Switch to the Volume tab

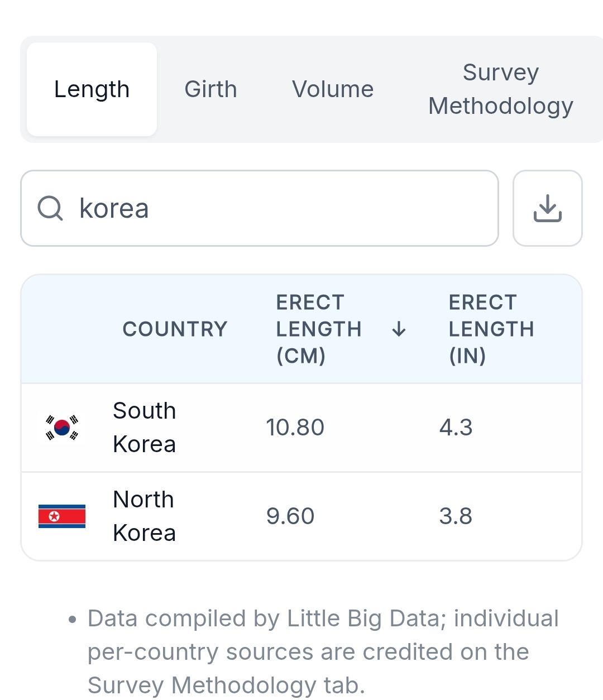[x=333, y=89]
